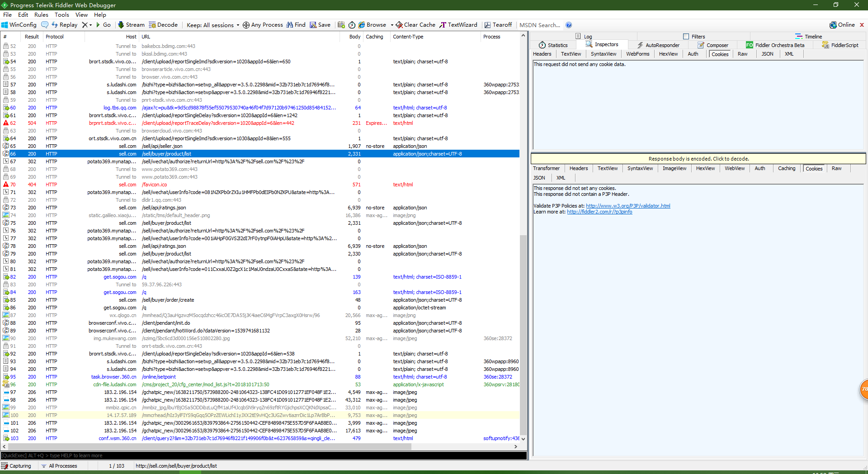Open the Timeline tab
868x474 pixels.
pyautogui.click(x=808, y=36)
